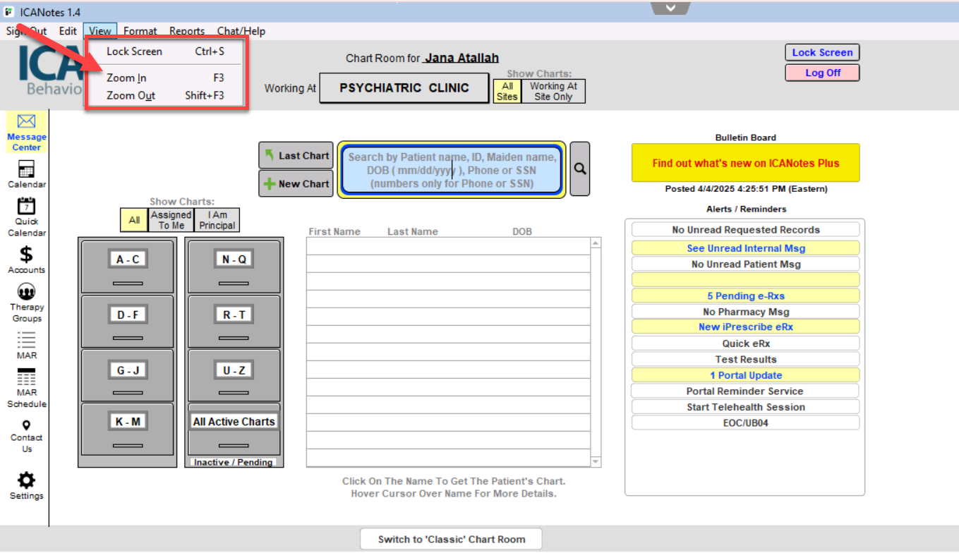
Task: Open the A - C file drawer
Action: click(127, 266)
